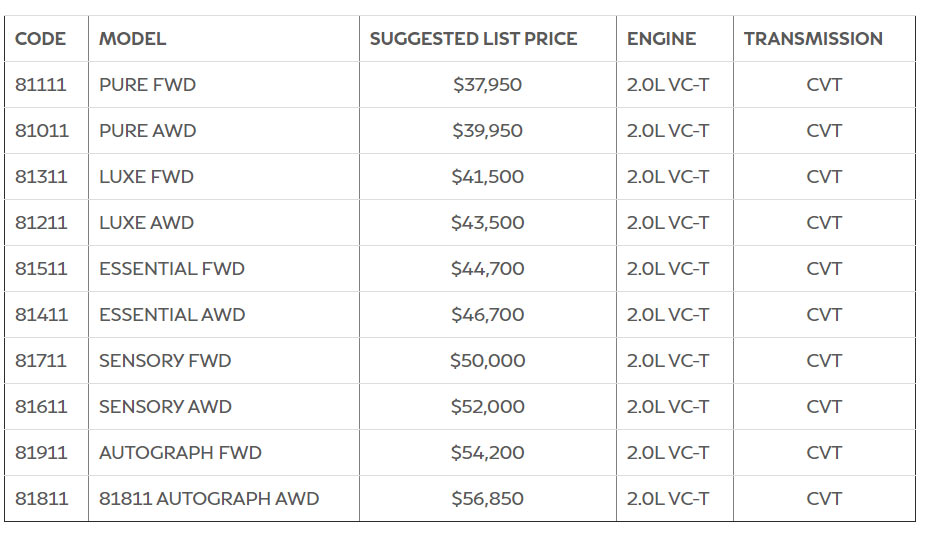The image size is (926, 538).
Task: Click the SUGGESTED LIST PRICE header
Action: coord(473,39)
